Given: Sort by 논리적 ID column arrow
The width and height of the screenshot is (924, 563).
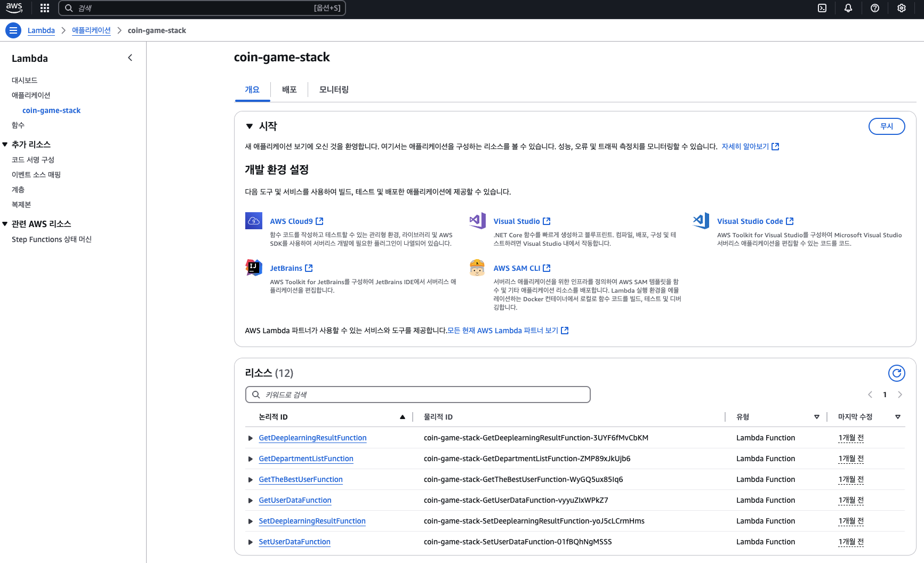Looking at the screenshot, I should (403, 417).
